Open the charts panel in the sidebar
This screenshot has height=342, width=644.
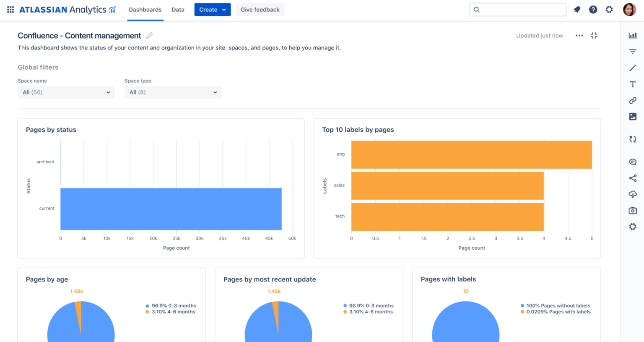(x=632, y=35)
